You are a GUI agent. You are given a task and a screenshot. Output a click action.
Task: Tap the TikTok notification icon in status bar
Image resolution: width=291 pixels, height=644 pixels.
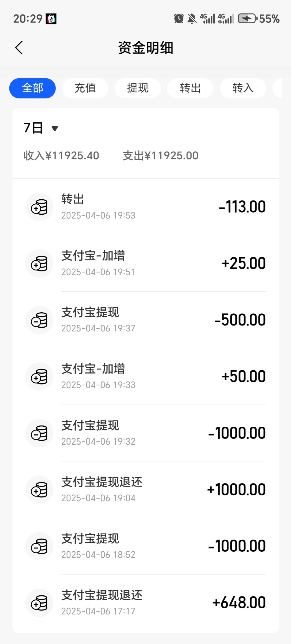point(51,19)
